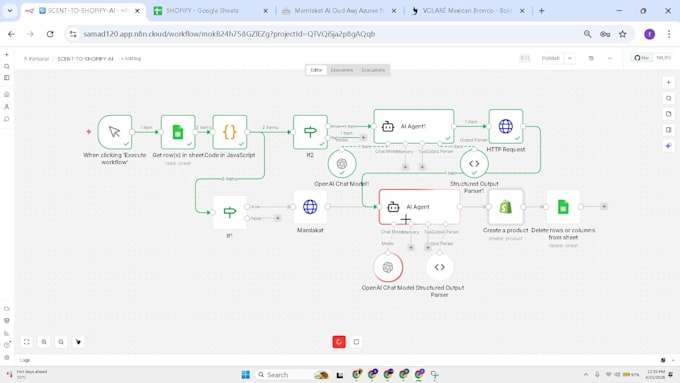The width and height of the screenshot is (680, 383).
Task: Open a new browser tab
Action: point(541,11)
